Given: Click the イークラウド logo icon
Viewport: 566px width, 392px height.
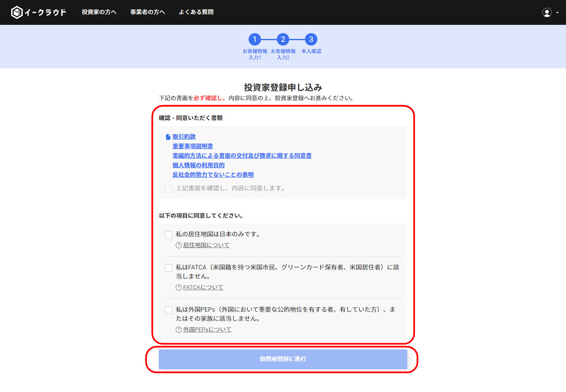Looking at the screenshot, I should 17,12.
